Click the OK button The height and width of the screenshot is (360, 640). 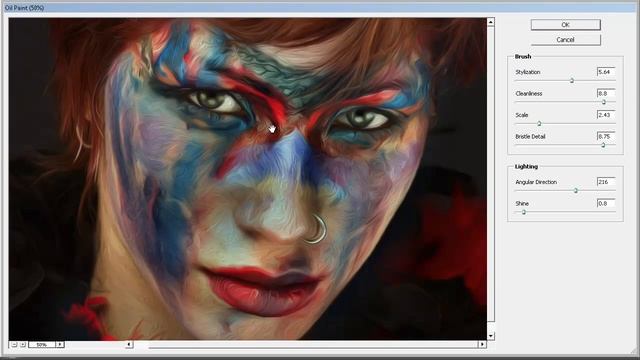(565, 25)
